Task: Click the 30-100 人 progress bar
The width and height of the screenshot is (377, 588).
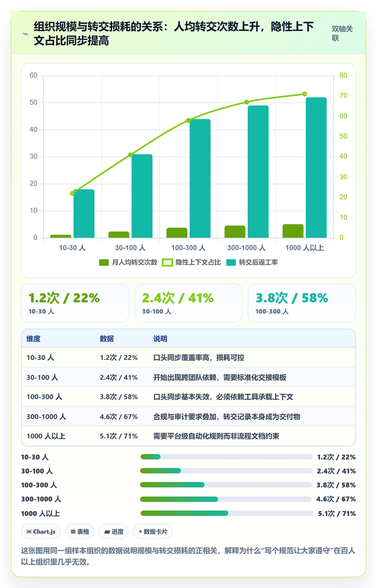Action: tap(226, 471)
